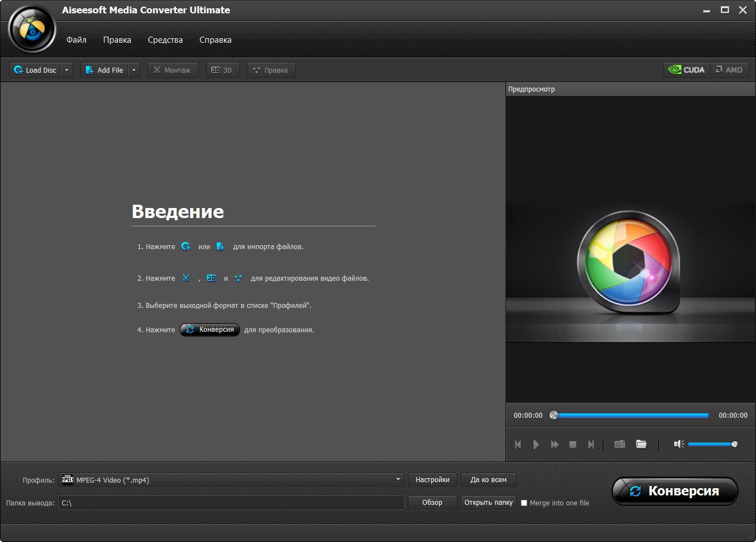The width and height of the screenshot is (756, 542).
Task: Click 3D icon in introduction step 2
Action: 211,278
